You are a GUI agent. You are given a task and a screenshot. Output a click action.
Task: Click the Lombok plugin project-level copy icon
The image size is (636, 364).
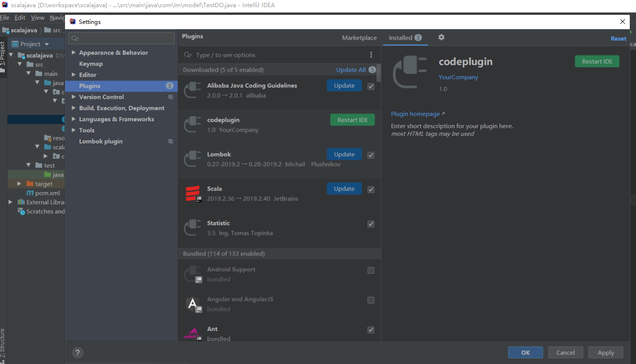click(x=171, y=141)
